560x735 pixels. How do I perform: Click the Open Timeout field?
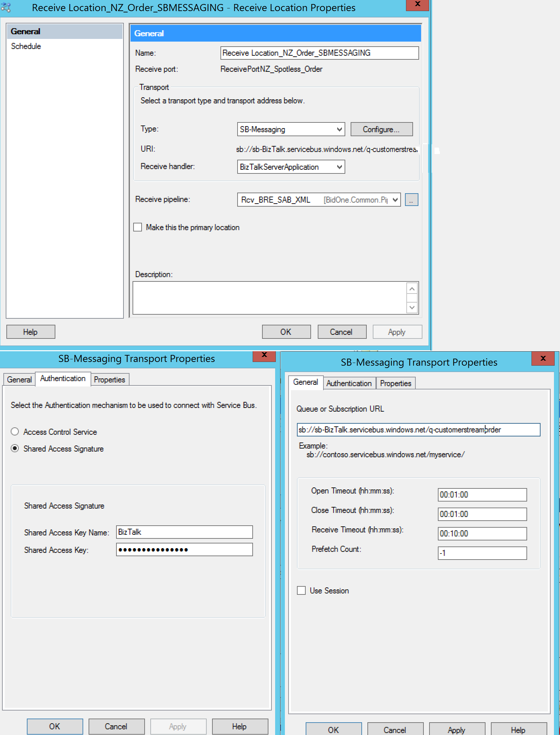[x=482, y=495]
